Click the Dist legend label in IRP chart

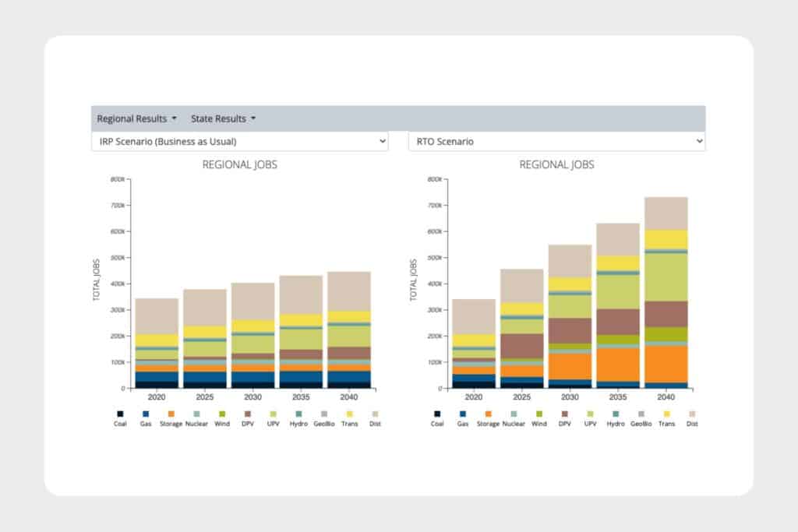tap(375, 424)
